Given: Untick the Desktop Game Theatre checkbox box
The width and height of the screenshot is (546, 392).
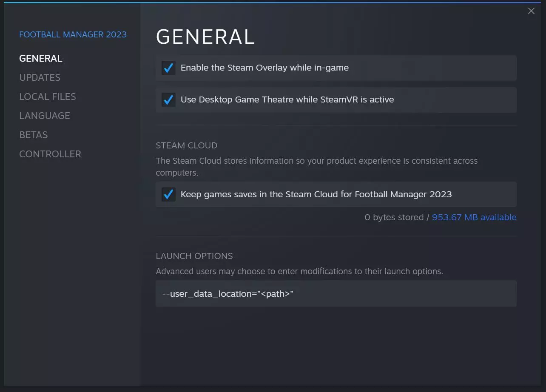Looking at the screenshot, I should tap(168, 99).
